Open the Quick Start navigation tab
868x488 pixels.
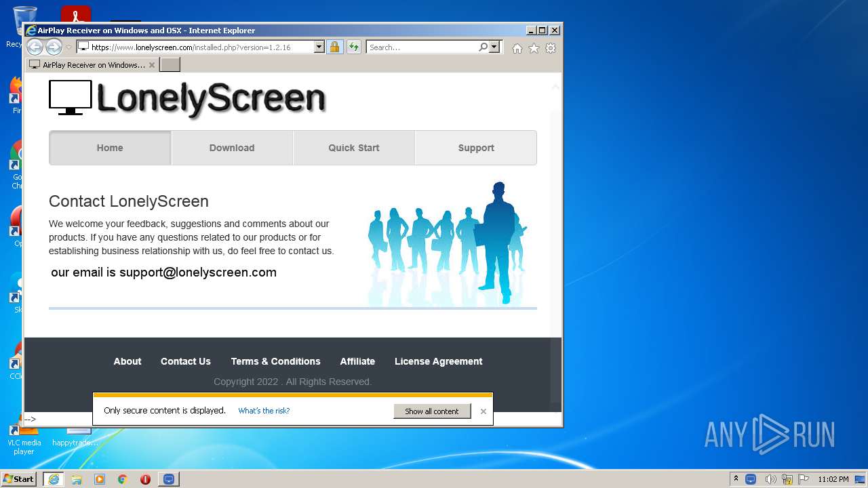pos(354,148)
